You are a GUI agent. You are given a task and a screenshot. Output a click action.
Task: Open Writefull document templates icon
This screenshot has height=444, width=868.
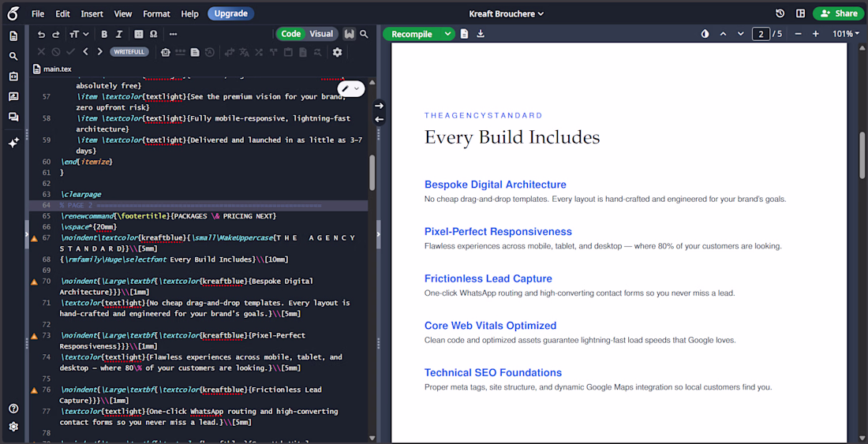coord(195,52)
